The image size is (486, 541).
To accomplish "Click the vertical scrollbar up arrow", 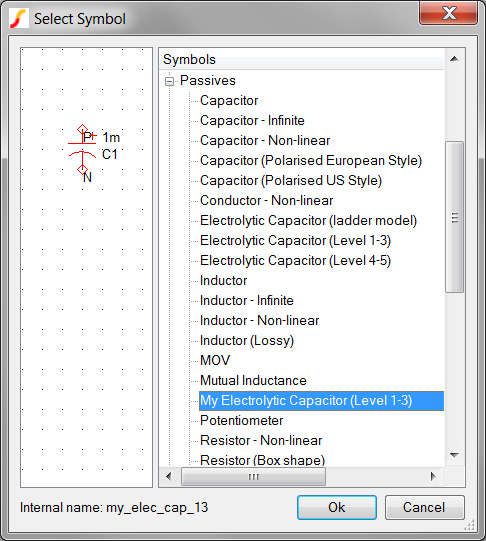I will 454,59.
